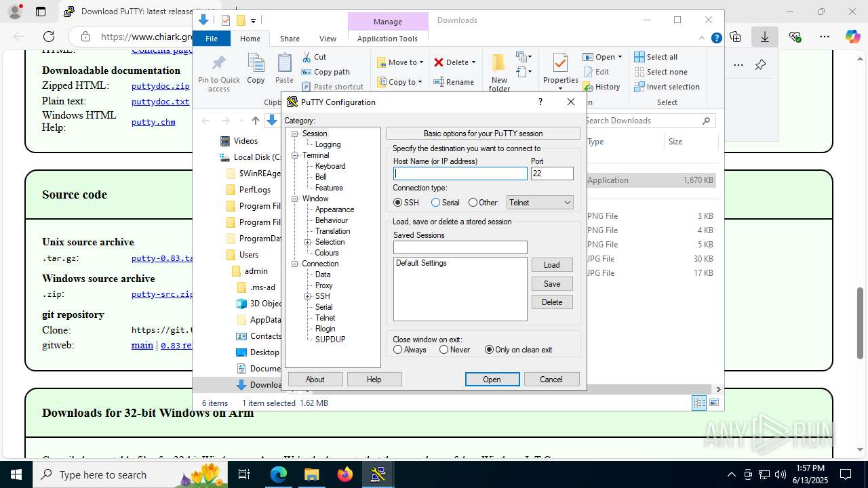
Task: Open the About PuTTY dialog
Action: point(315,380)
